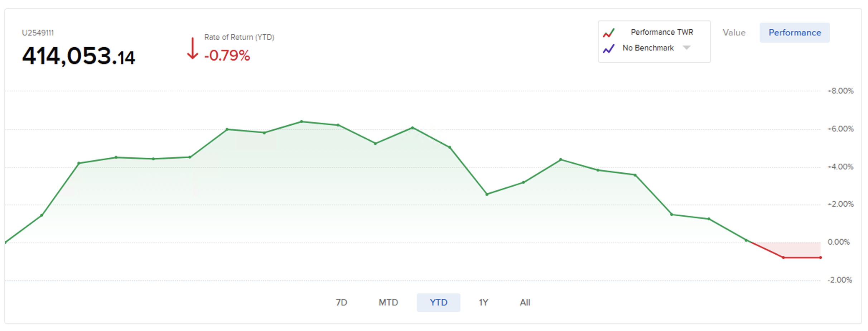Viewport: 868px width, 331px height.
Task: Switch to the MTD time range
Action: 388,303
